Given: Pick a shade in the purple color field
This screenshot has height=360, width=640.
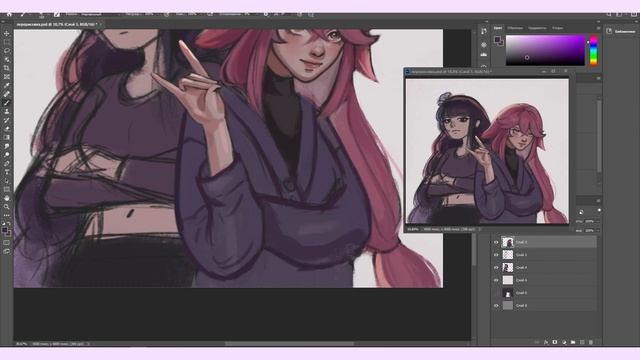Looking at the screenshot, I should (545, 50).
